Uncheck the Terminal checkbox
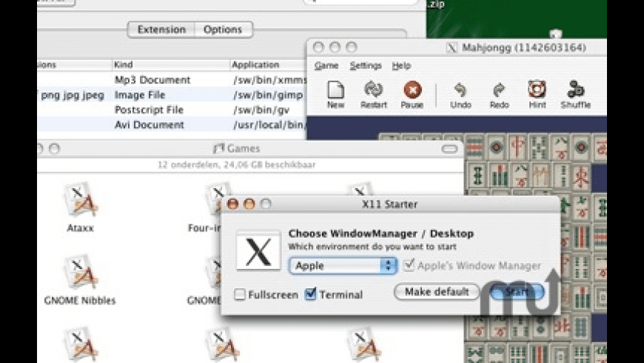The width and height of the screenshot is (644, 363). tap(311, 293)
